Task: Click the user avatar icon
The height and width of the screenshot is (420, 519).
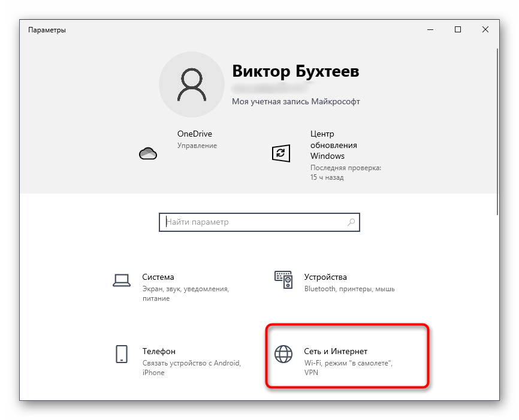Action: (x=192, y=84)
